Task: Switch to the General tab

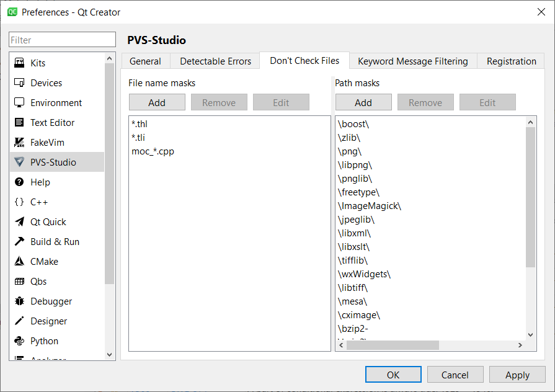Action: (x=145, y=61)
